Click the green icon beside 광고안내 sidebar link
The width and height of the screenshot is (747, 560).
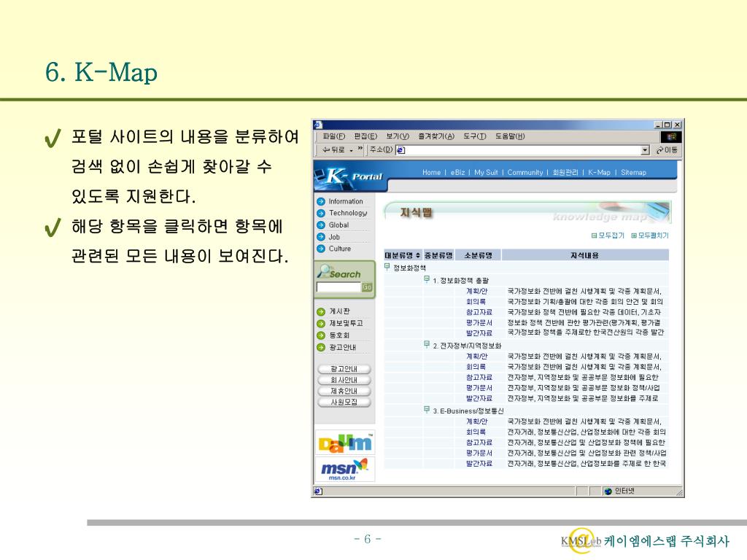[x=321, y=348]
